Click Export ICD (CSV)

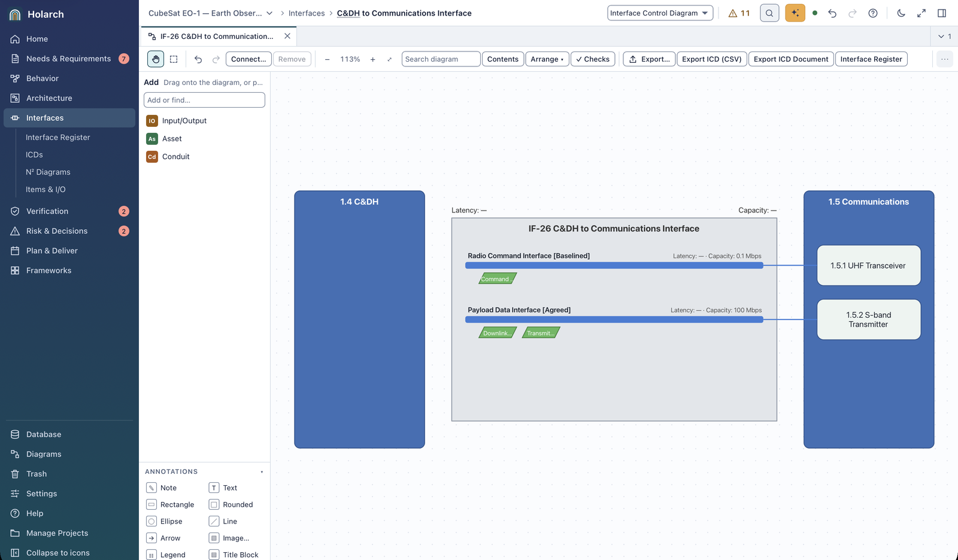[x=712, y=59]
